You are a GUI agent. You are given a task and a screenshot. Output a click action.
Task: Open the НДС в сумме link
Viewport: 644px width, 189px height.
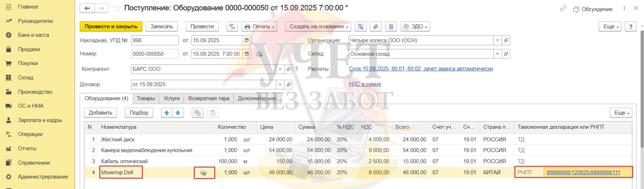[x=365, y=84]
